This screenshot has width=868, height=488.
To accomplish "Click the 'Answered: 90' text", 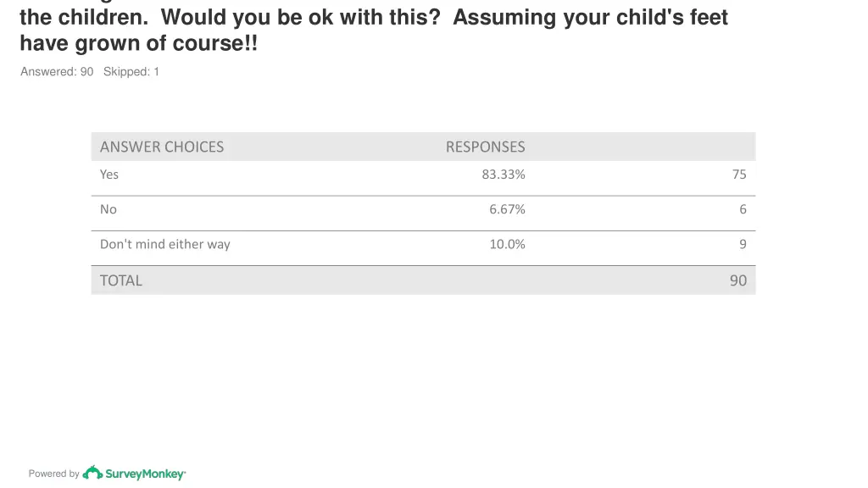I will coord(57,71).
